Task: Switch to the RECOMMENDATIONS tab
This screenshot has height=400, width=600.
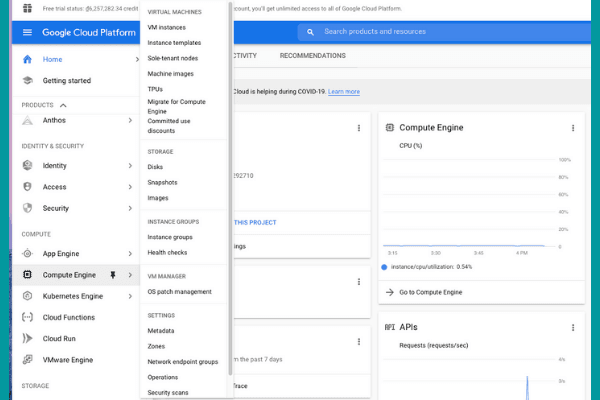Action: click(313, 56)
